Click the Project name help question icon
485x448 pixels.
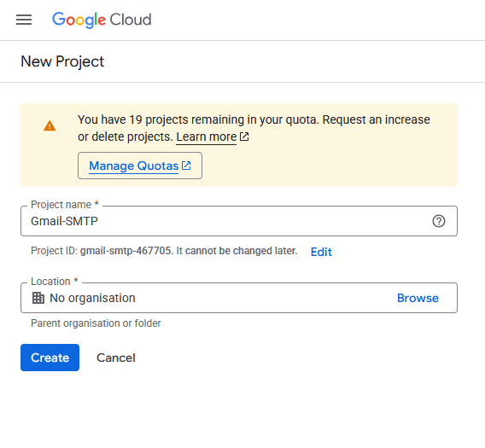tap(439, 221)
